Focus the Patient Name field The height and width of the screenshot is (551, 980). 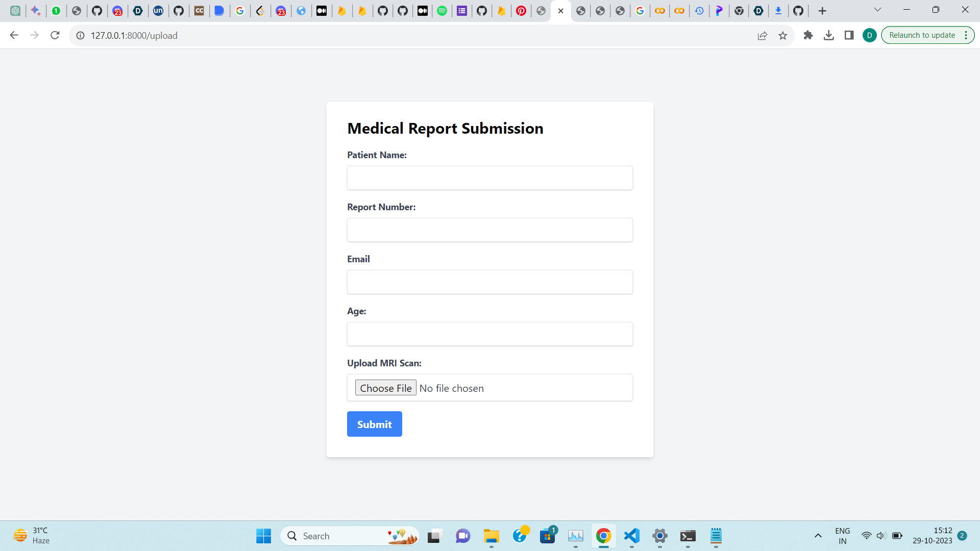(489, 178)
